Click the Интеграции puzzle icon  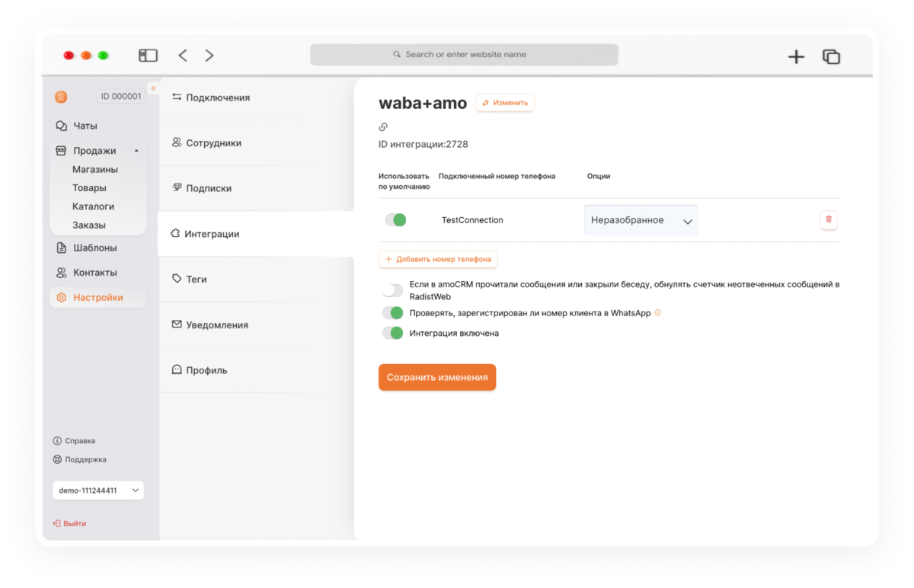[x=175, y=233]
